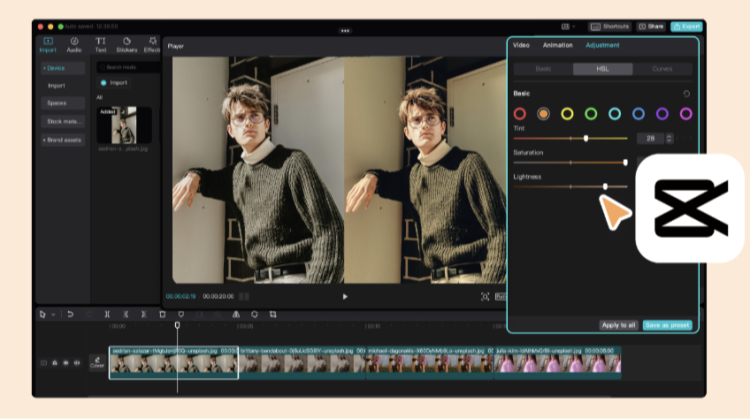The image size is (750, 419).
Task: Switch to the Video tab
Action: click(521, 45)
